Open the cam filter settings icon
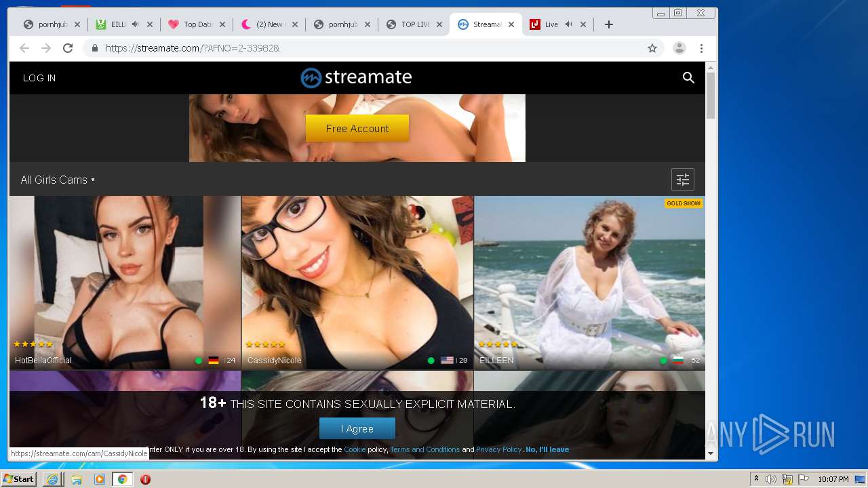The height and width of the screenshot is (488, 868). (683, 180)
